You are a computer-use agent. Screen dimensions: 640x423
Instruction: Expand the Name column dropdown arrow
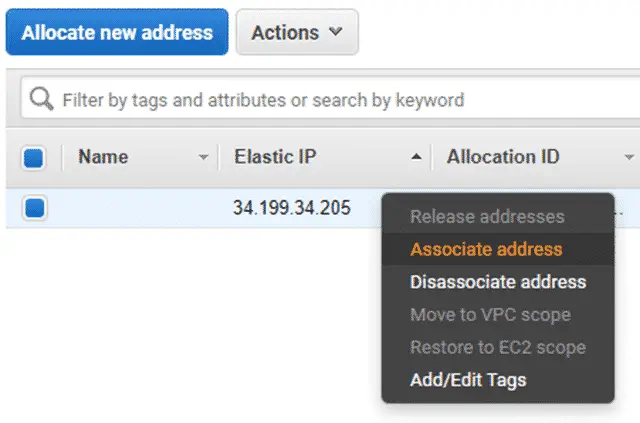coord(203,157)
